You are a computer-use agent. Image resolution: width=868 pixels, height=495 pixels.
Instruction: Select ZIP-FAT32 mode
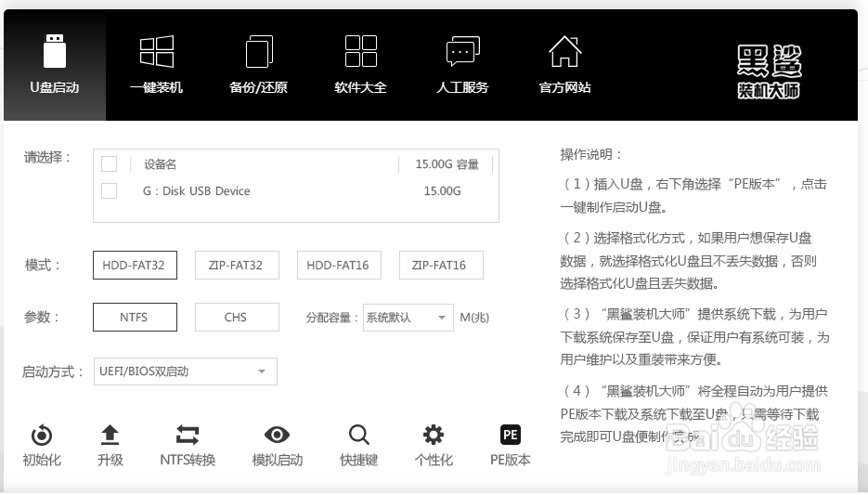tap(237, 266)
